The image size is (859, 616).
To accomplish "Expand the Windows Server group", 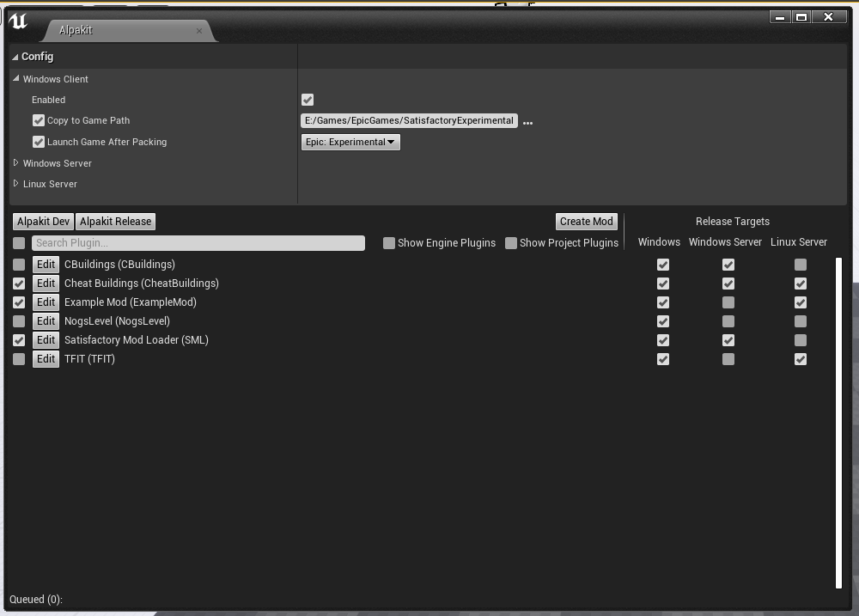I will point(15,162).
